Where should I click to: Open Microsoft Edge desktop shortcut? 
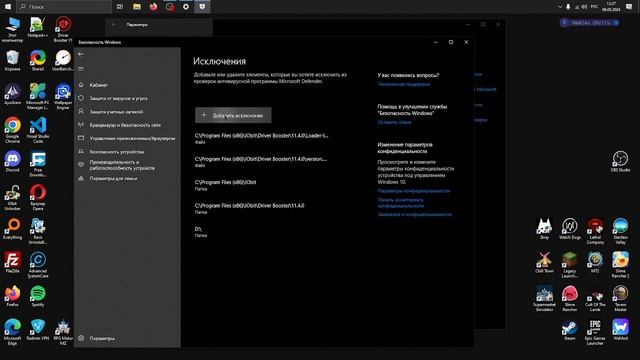pos(12,332)
